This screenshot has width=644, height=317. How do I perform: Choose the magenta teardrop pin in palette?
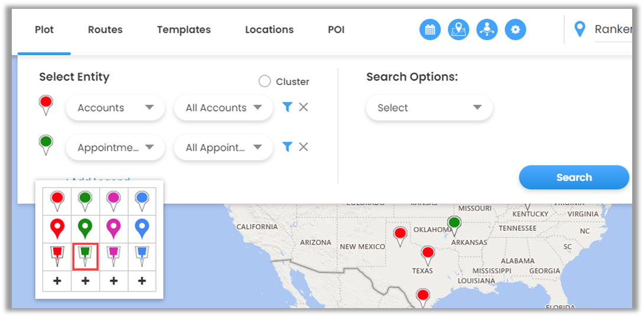[113, 228]
